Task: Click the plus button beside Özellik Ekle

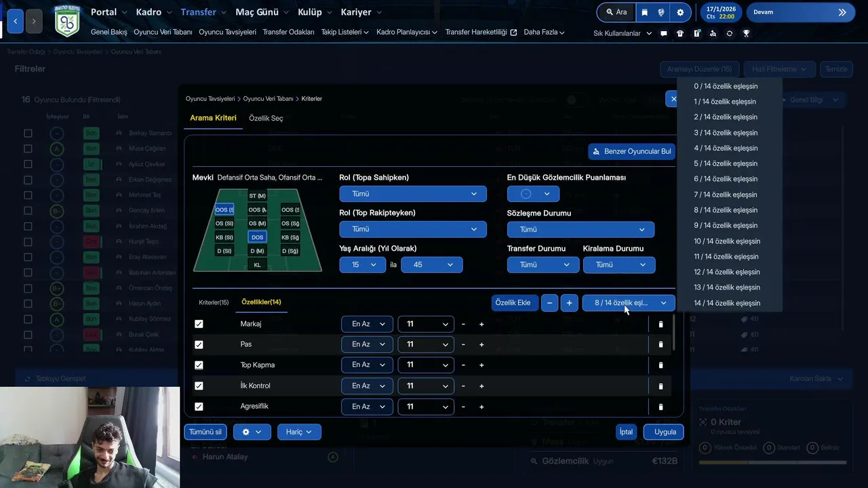Action: (569, 303)
